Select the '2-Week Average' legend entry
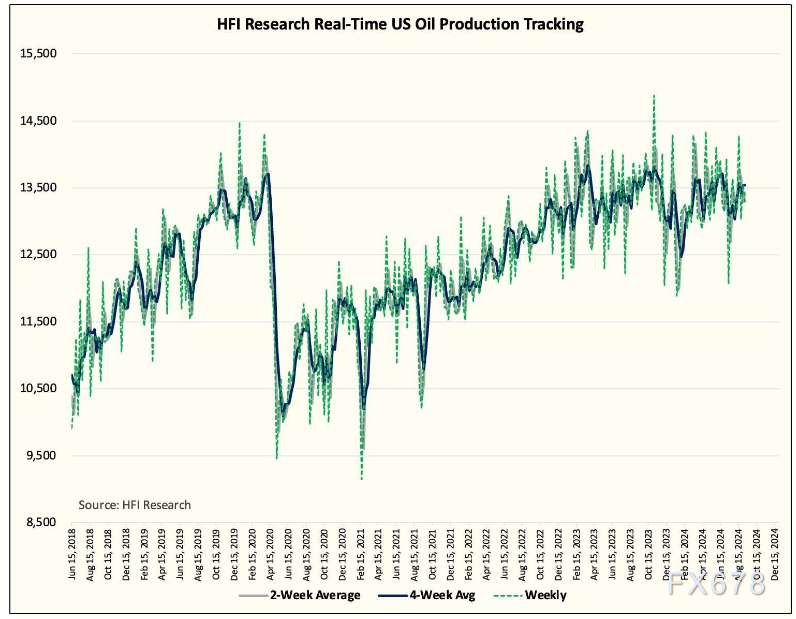The height and width of the screenshot is (619, 796). (300, 595)
